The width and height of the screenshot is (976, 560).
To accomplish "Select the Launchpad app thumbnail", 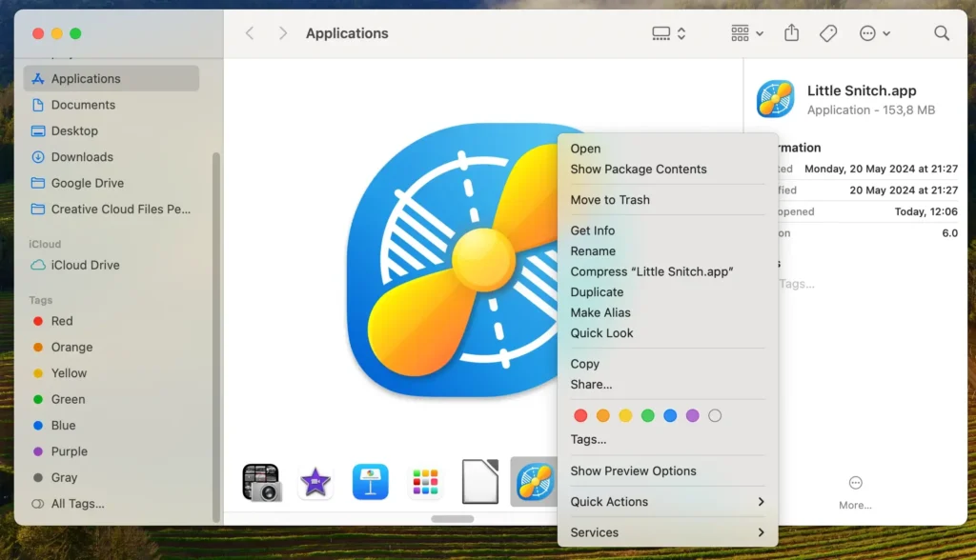I will (x=425, y=482).
